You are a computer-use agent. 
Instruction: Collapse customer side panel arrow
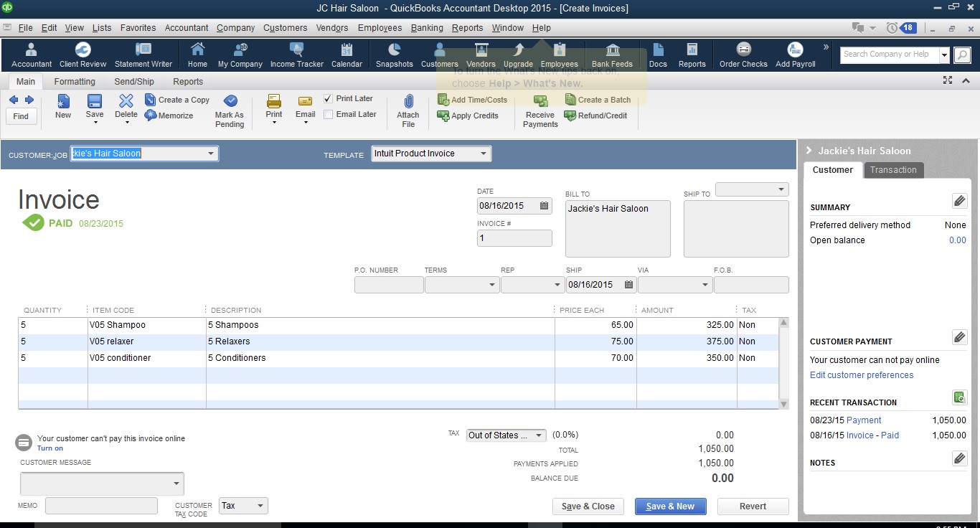(x=809, y=151)
